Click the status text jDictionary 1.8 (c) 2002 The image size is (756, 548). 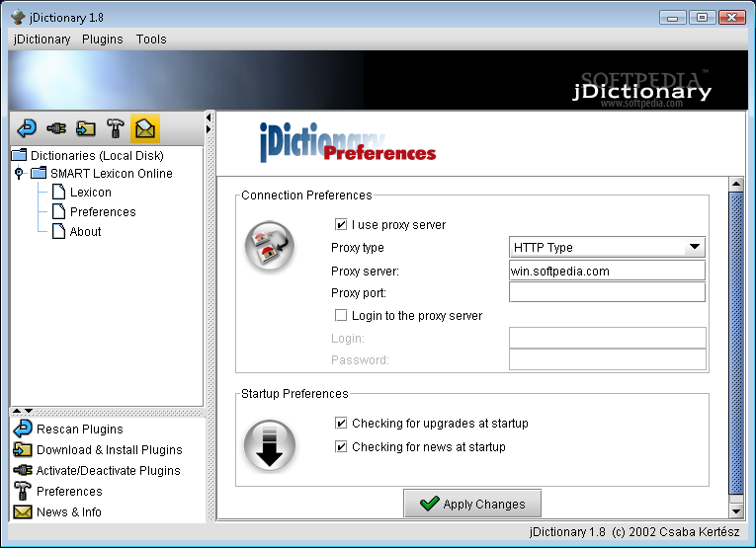click(x=634, y=531)
